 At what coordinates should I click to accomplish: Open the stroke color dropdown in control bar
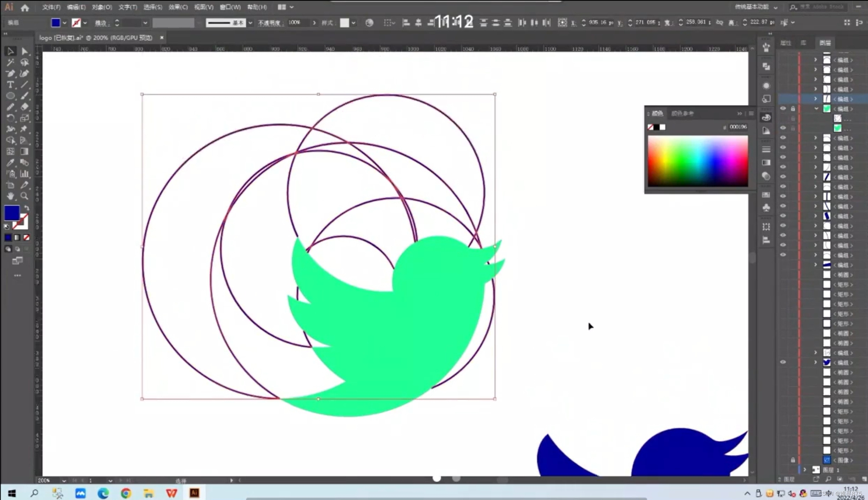coord(85,23)
